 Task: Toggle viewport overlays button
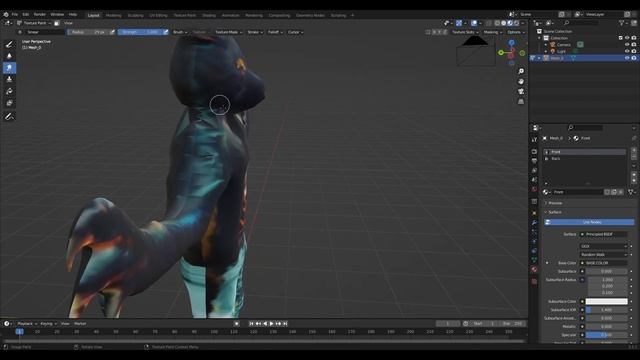474,23
